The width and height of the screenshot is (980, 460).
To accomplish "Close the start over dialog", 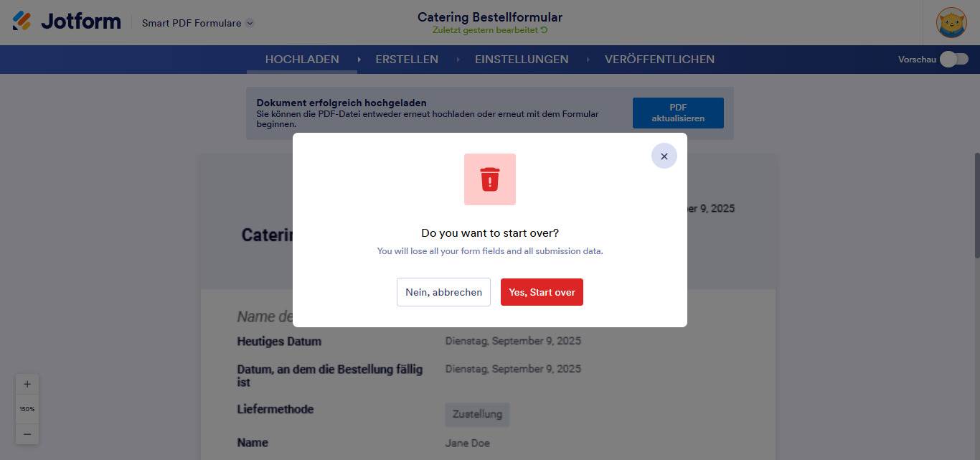I will pyautogui.click(x=664, y=156).
